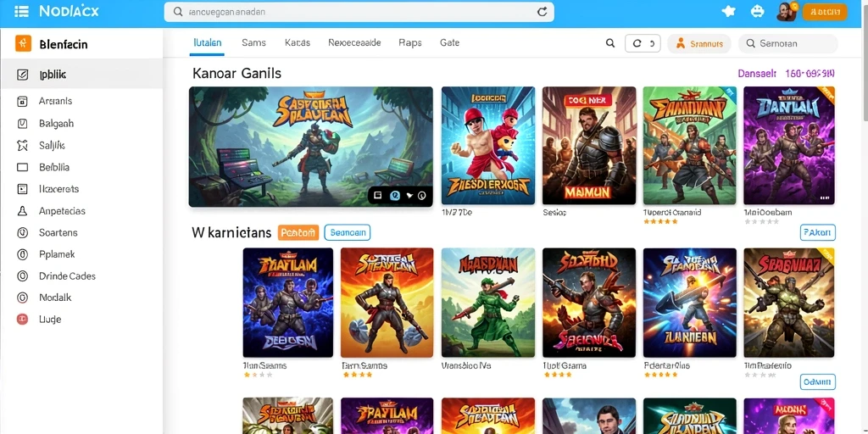
Task: Toggle the orange Pcatcom filter chip
Action: click(298, 232)
